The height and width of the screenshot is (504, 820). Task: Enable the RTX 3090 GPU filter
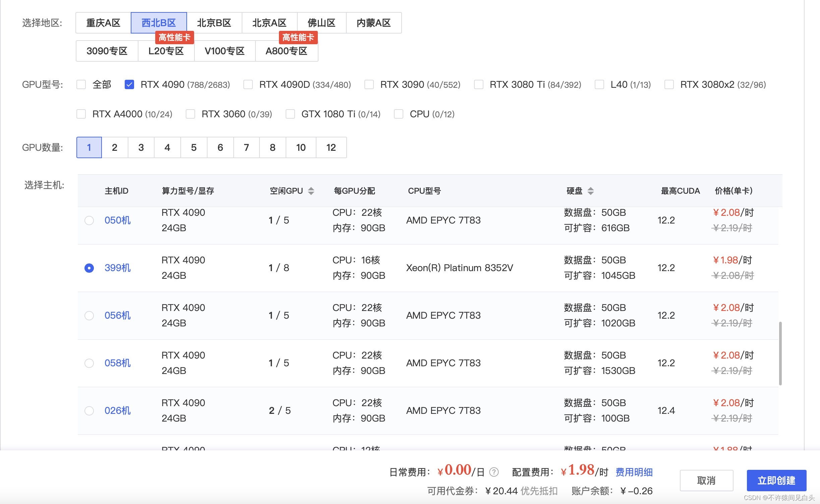click(x=369, y=84)
